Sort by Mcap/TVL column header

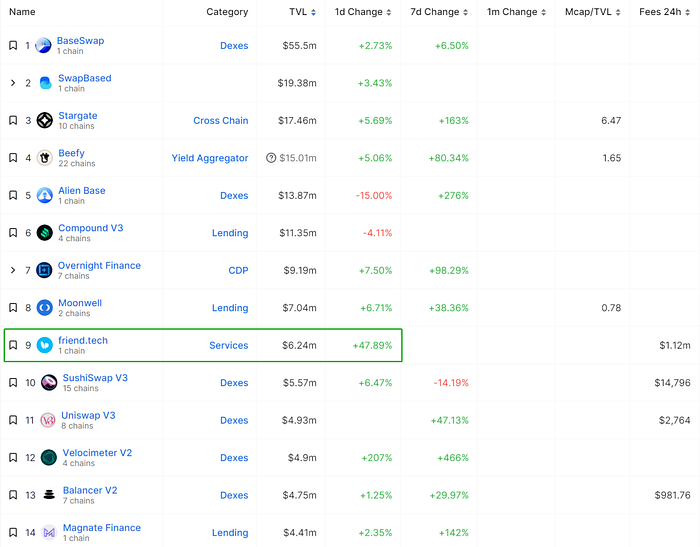588,12
